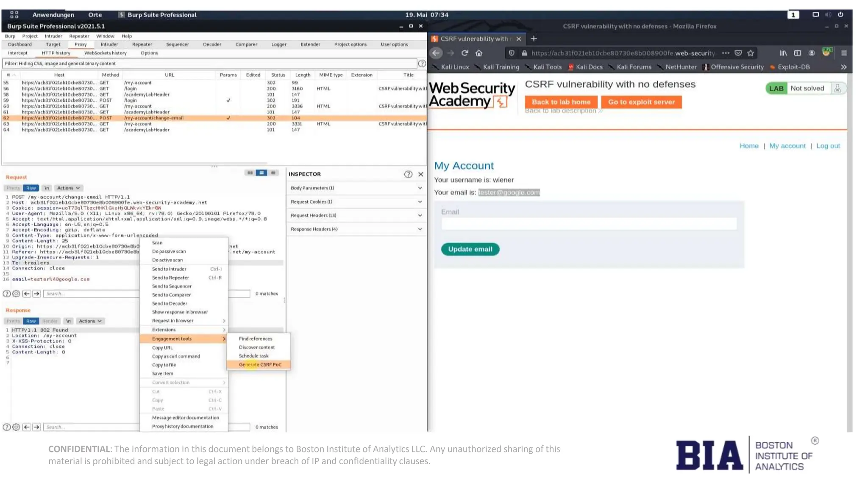The width and height of the screenshot is (868, 488).
Task: Click the Firefox home icon
Action: 479,53
